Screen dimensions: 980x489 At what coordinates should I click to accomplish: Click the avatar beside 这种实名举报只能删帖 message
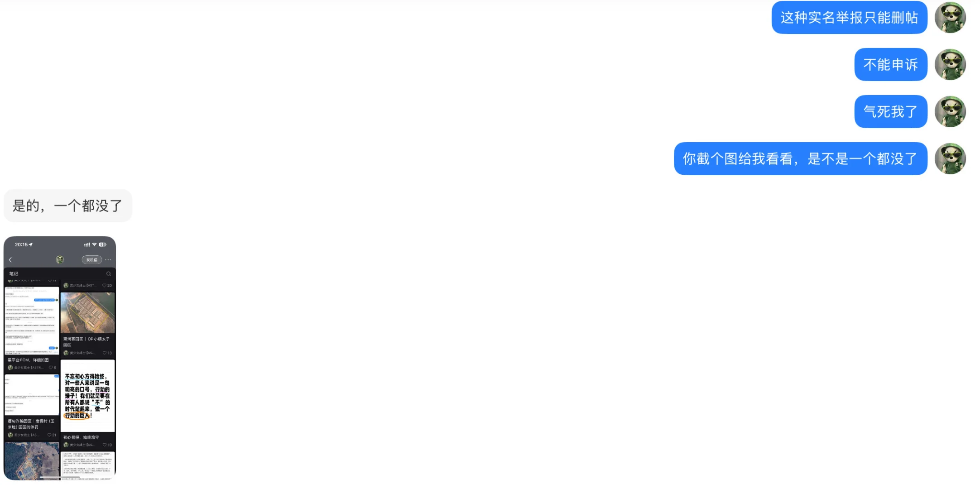pos(950,17)
